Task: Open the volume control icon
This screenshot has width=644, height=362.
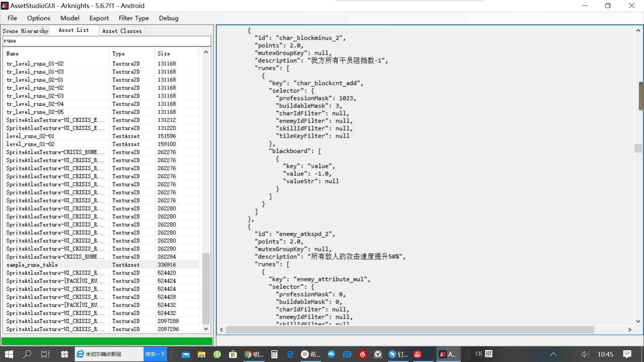Action: pos(585,354)
